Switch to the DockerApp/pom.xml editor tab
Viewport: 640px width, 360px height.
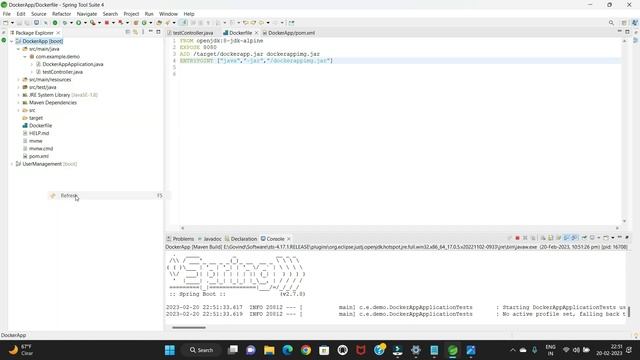[x=289, y=33]
